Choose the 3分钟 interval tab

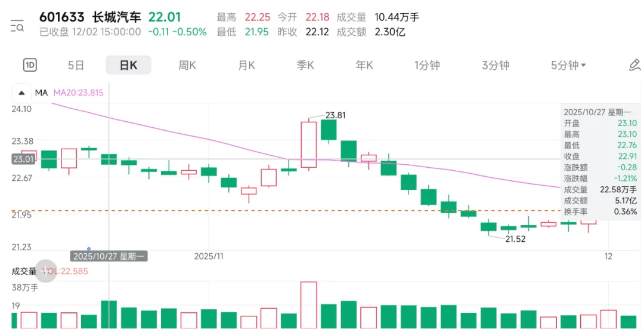click(x=496, y=65)
